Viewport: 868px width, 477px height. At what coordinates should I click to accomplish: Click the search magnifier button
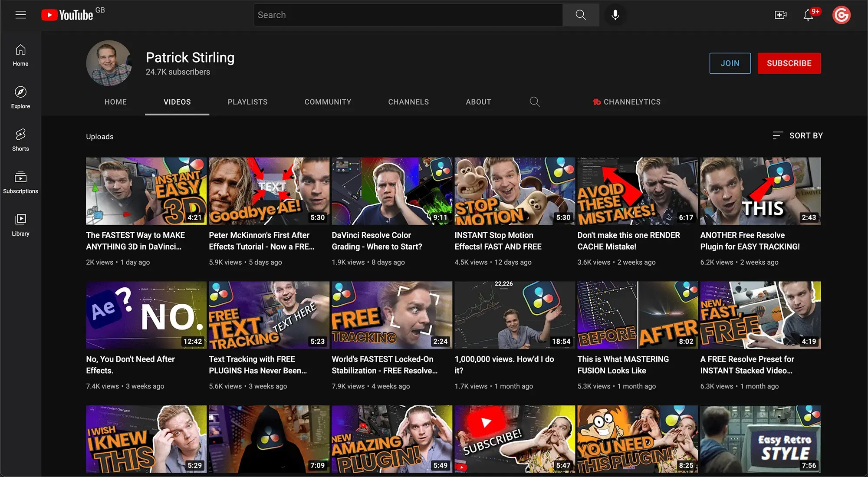coord(581,15)
